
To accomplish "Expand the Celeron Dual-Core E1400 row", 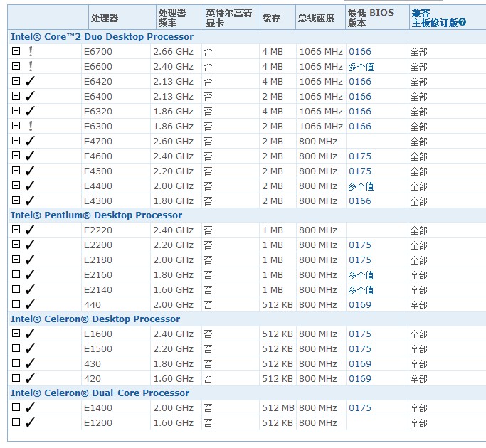I will click(x=16, y=407).
